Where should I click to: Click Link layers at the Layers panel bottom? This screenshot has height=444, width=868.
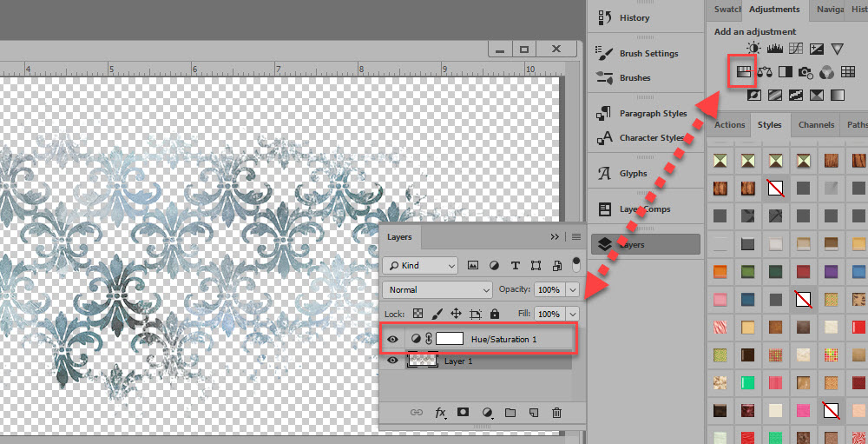coord(417,413)
